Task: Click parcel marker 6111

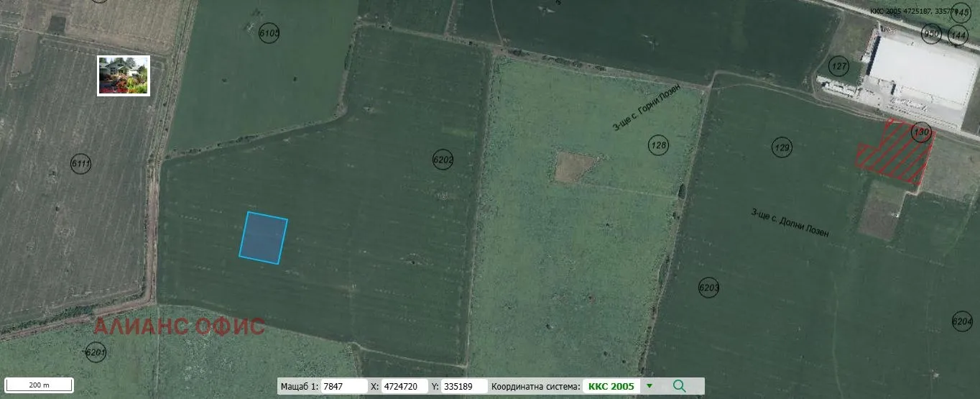Action: pyautogui.click(x=81, y=164)
